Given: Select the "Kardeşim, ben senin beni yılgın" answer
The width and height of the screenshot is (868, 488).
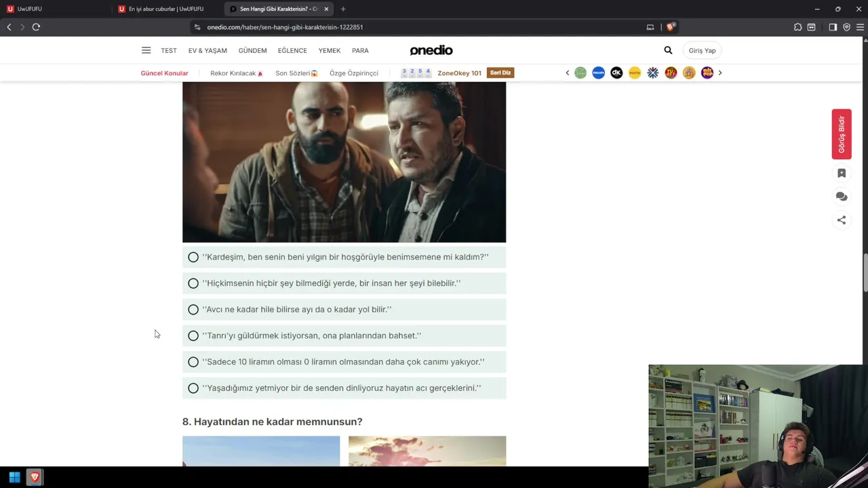Looking at the screenshot, I should (x=344, y=257).
